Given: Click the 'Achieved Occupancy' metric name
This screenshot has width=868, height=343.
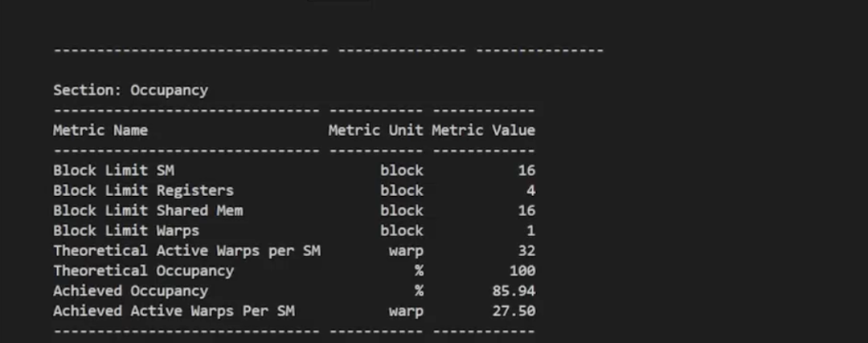Looking at the screenshot, I should click(x=131, y=291).
